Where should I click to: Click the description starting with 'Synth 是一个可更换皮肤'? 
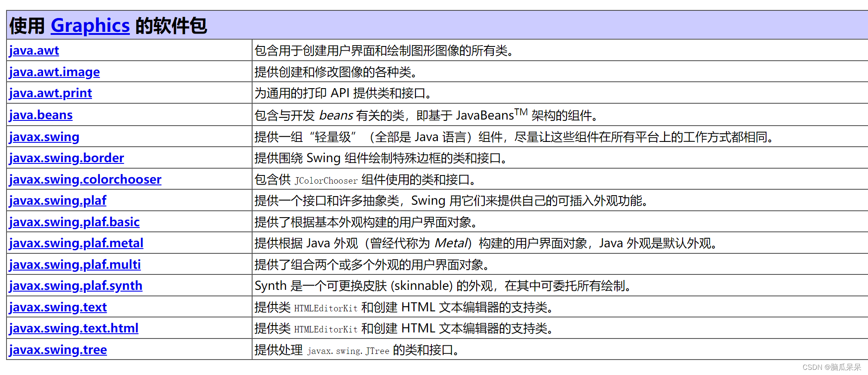[443, 286]
